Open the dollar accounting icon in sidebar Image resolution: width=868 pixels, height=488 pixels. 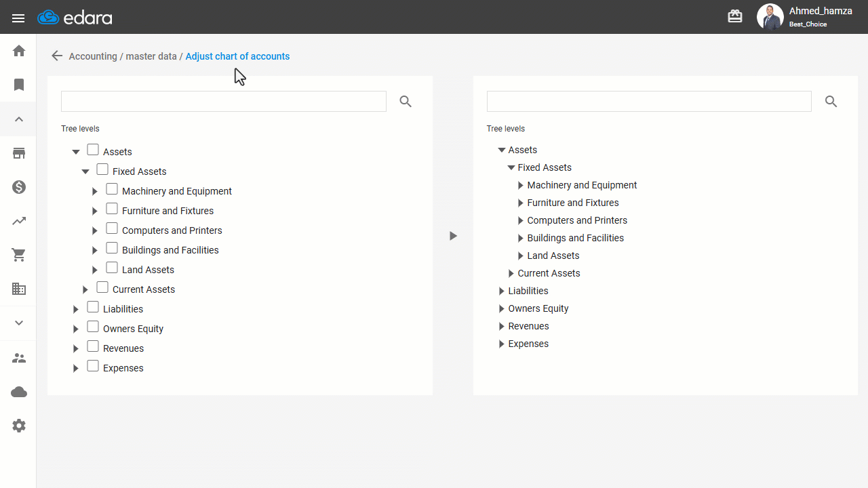coord(19,187)
